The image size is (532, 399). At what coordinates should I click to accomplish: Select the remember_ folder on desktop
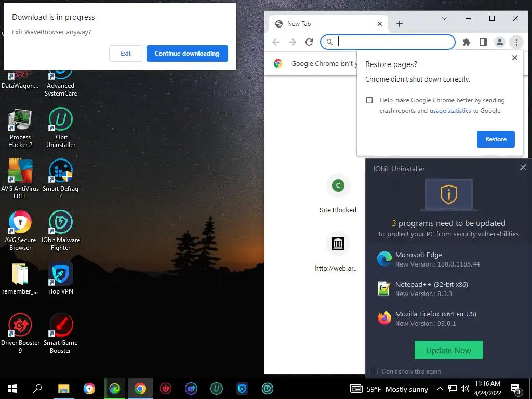tap(20, 279)
